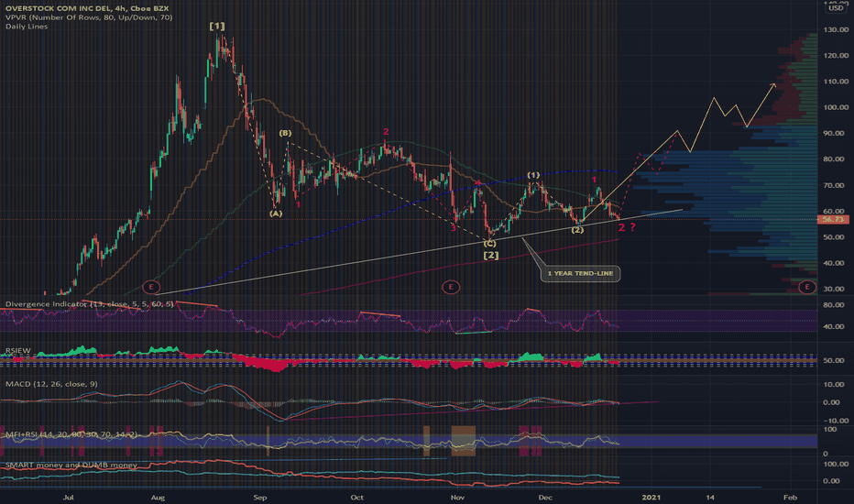Click the current price label 56.73

coord(833,220)
